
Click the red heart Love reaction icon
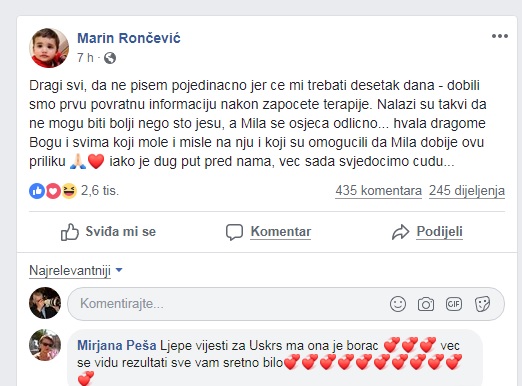(x=53, y=191)
